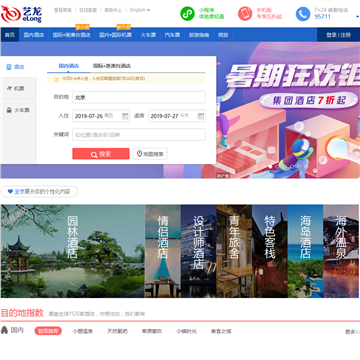Screen dimensions: 360x360
Task: Open the 情侣酒店 couples hotel image
Action: (x=163, y=251)
